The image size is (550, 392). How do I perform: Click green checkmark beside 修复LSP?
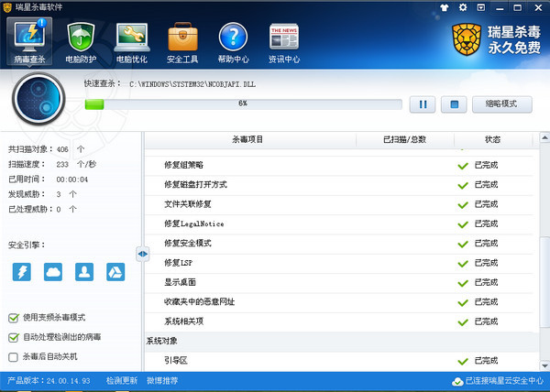463,264
